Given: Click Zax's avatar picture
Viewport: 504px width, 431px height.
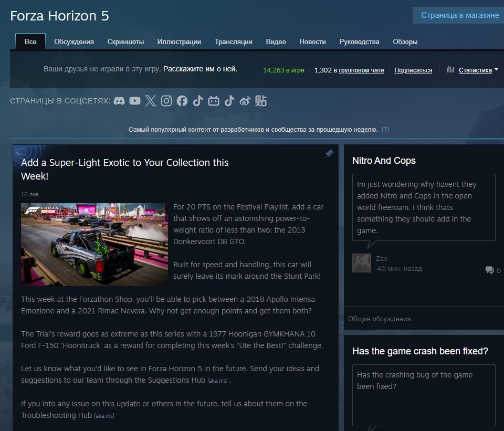Looking at the screenshot, I should tap(362, 263).
